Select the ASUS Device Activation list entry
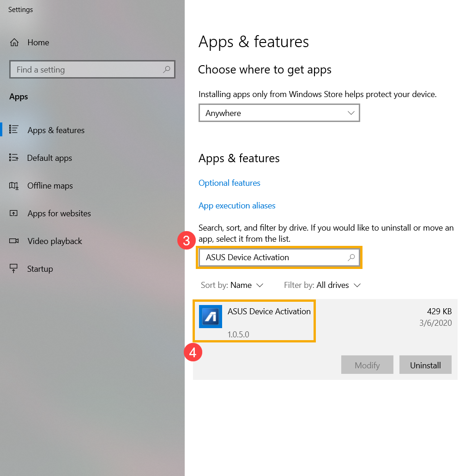Image resolution: width=459 pixels, height=476 pixels. [x=325, y=339]
